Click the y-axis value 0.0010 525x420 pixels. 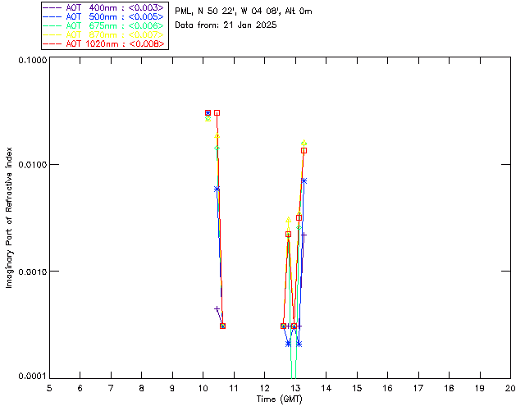click(x=32, y=271)
